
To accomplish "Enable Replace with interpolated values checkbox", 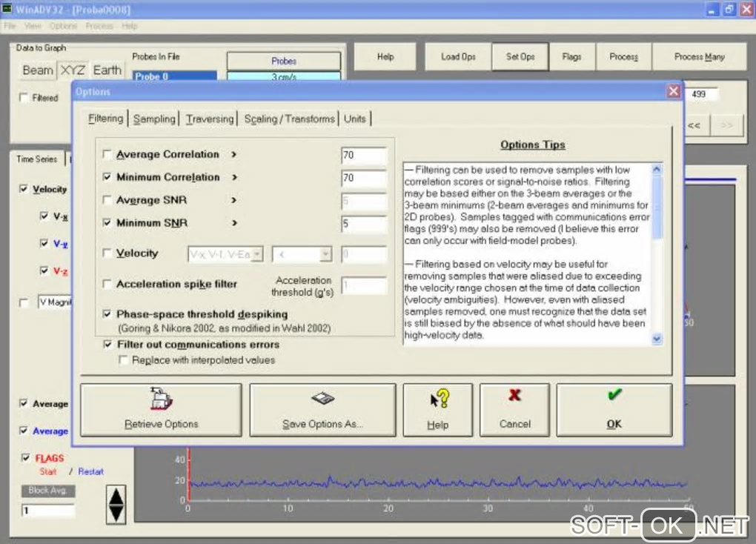I will (x=124, y=360).
